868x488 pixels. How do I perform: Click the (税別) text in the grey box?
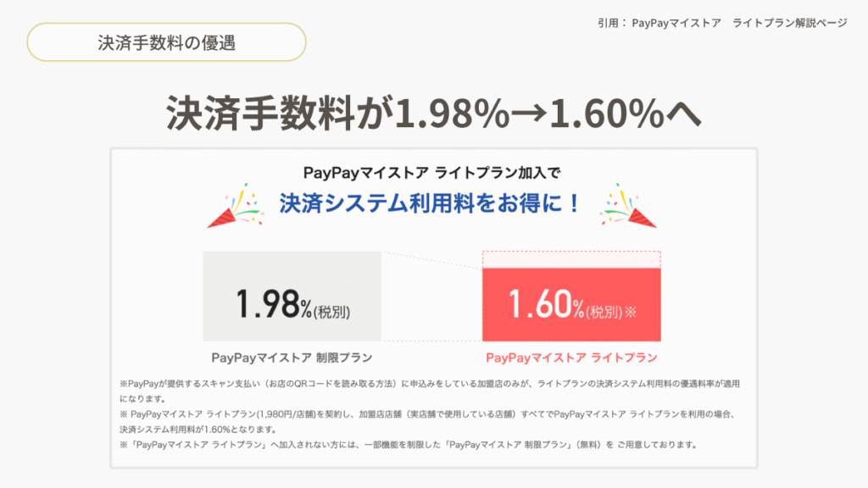click(331, 312)
